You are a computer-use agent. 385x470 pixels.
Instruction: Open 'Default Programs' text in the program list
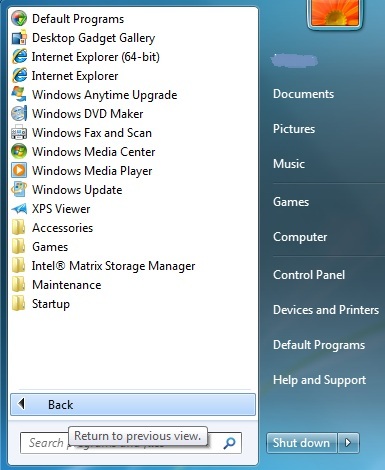coord(78,19)
